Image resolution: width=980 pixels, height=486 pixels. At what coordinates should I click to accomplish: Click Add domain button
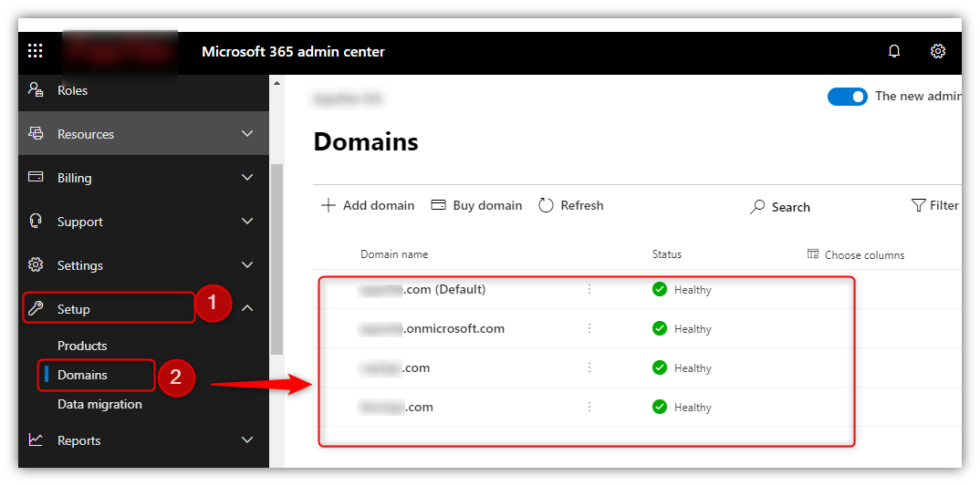368,205
